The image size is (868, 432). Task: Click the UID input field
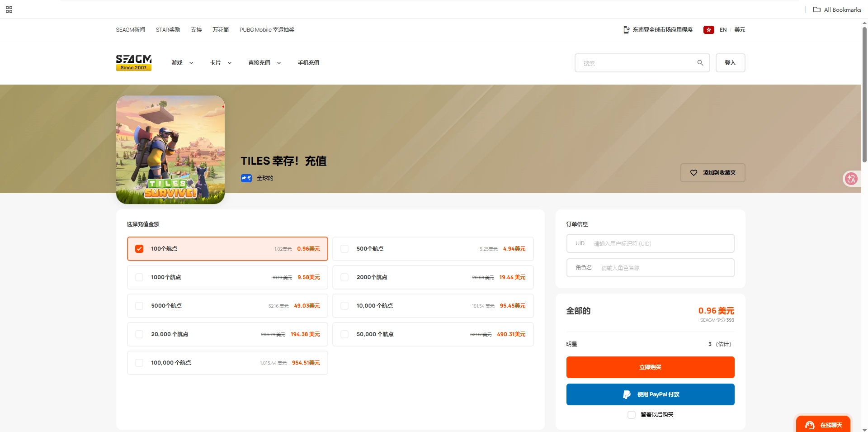click(650, 243)
